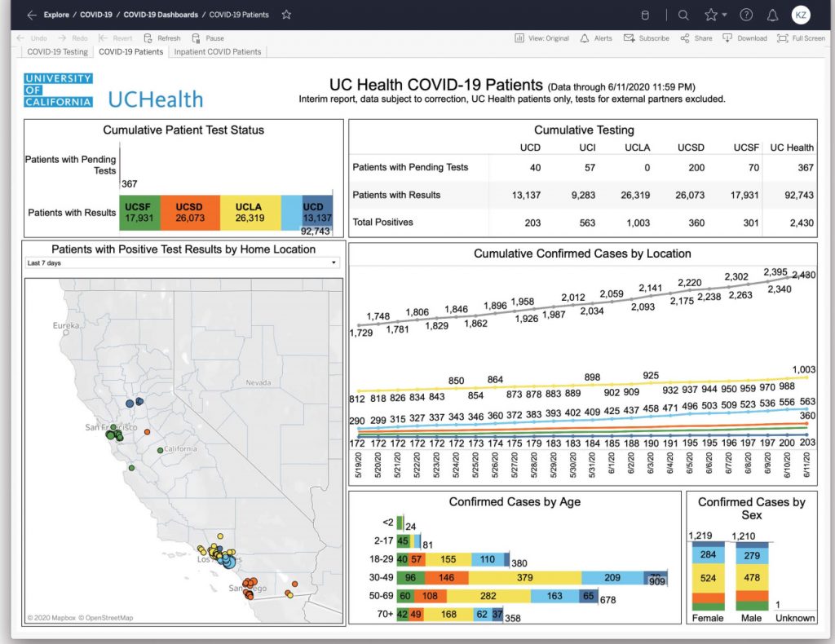Viewport: 835px width, 644px height.
Task: Open search with the magnifier icon
Action: pos(684,15)
